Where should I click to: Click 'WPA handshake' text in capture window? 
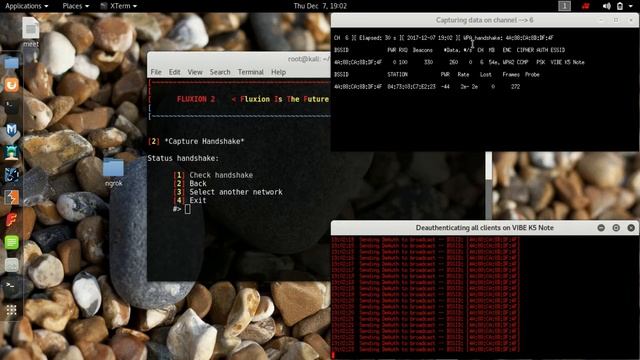(x=483, y=38)
